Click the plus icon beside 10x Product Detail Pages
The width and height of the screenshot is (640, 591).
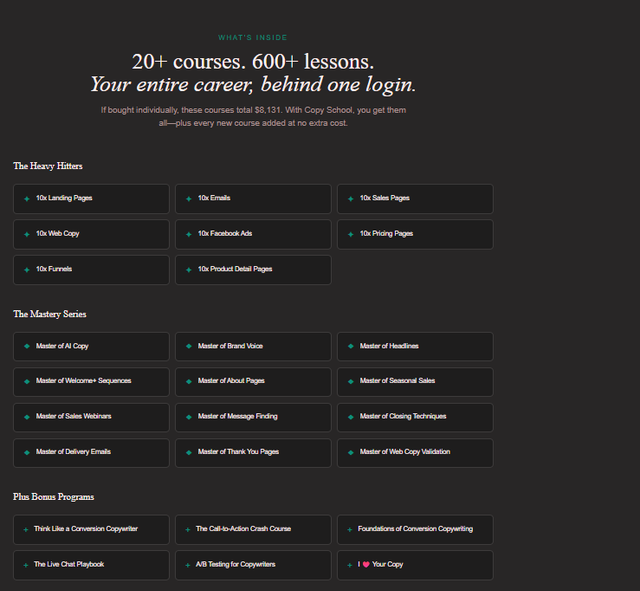coord(189,270)
